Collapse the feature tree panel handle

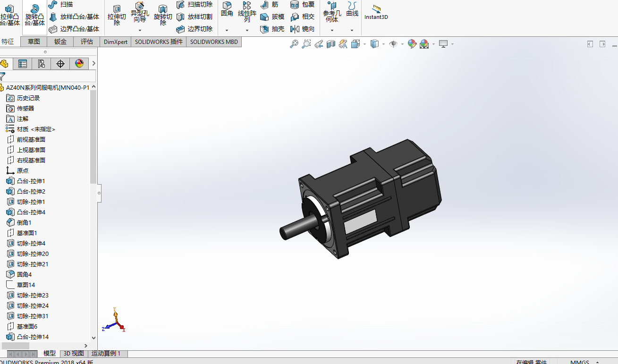click(x=99, y=193)
